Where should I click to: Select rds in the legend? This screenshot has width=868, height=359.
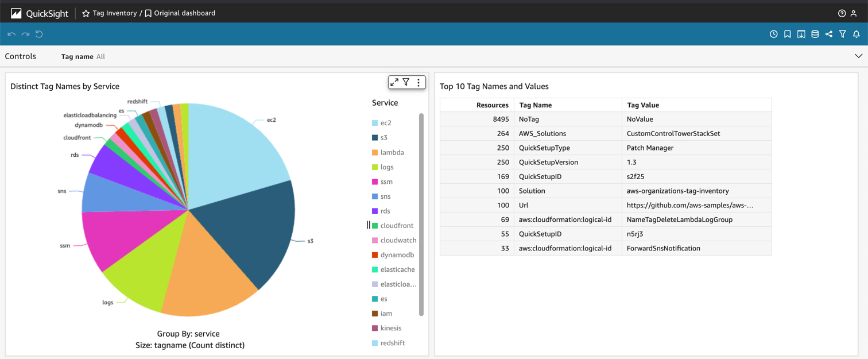point(385,211)
